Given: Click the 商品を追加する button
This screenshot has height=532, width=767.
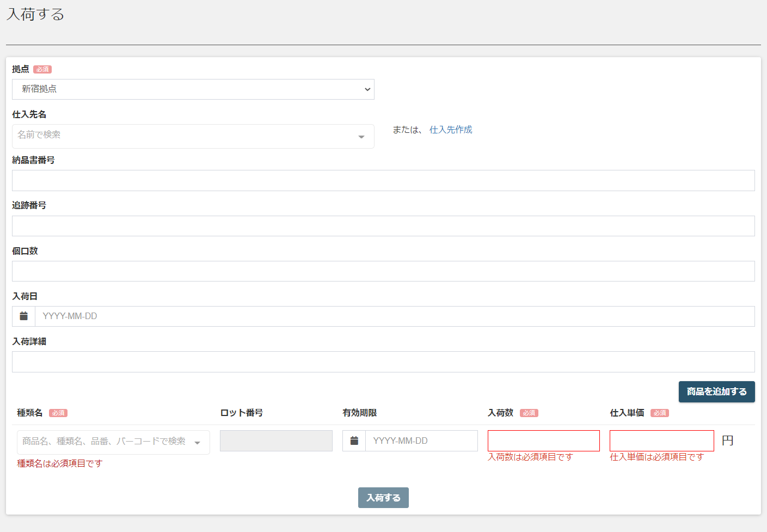Looking at the screenshot, I should pyautogui.click(x=716, y=392).
